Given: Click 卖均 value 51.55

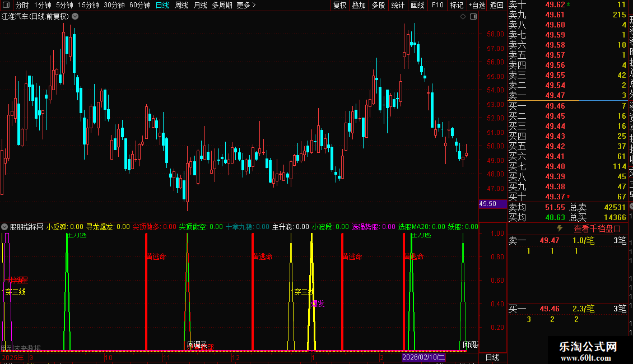Looking at the screenshot, I should 555,207.
